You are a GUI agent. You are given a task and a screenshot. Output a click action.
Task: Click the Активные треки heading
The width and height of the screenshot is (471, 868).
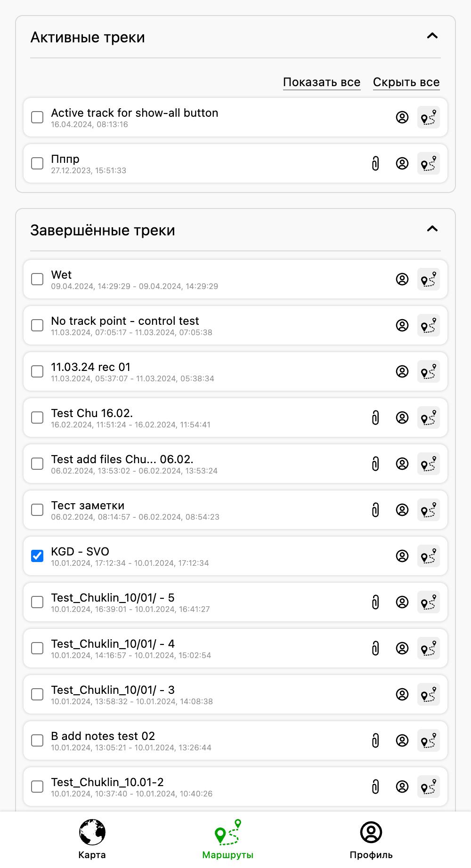pyautogui.click(x=88, y=37)
